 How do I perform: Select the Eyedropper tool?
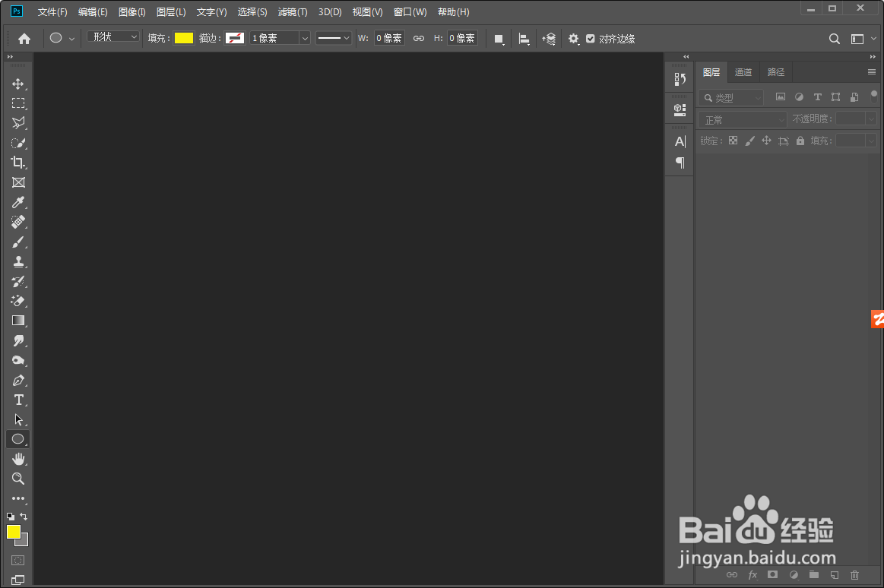pyautogui.click(x=18, y=202)
